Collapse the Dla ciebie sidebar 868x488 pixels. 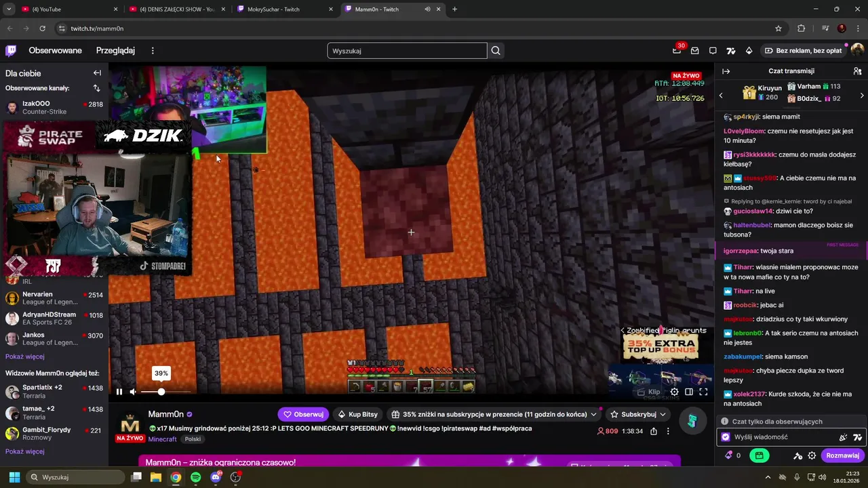pos(97,73)
